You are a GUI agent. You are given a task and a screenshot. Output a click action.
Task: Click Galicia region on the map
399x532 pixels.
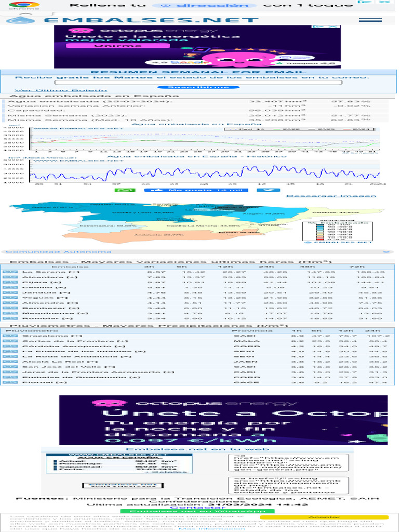coord(52,207)
